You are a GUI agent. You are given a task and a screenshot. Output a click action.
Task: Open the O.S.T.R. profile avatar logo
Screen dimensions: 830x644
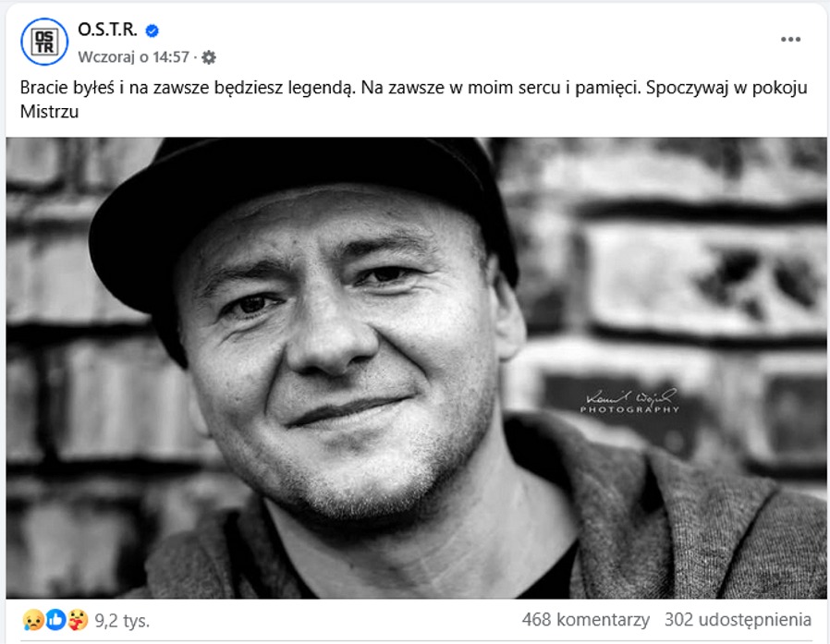pos(44,42)
